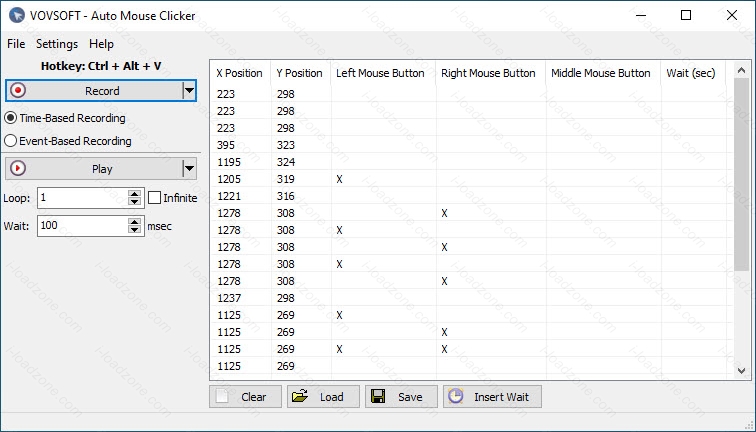Click the Y Position column header
Screen dimensions: 756x432
(x=300, y=73)
